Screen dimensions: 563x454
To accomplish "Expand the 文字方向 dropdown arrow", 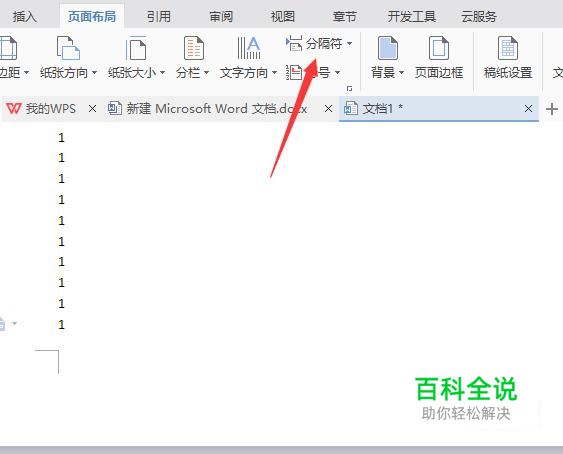I will point(274,73).
